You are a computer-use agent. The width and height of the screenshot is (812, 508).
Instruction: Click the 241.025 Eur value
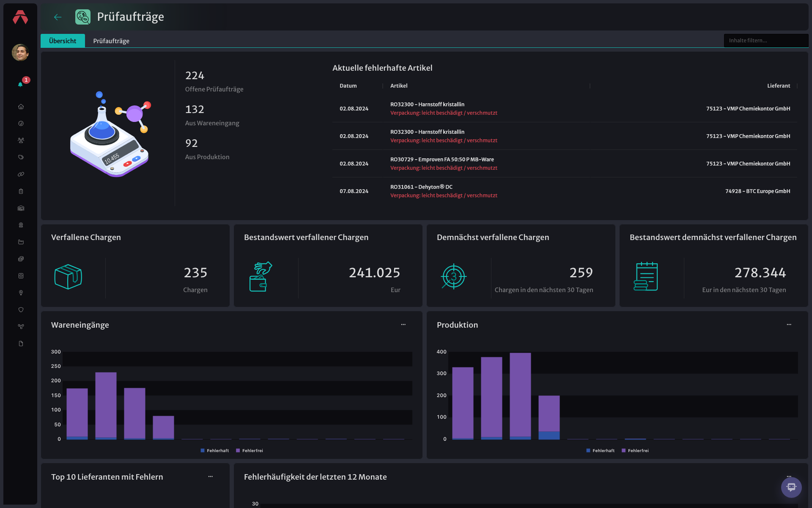coord(374,273)
